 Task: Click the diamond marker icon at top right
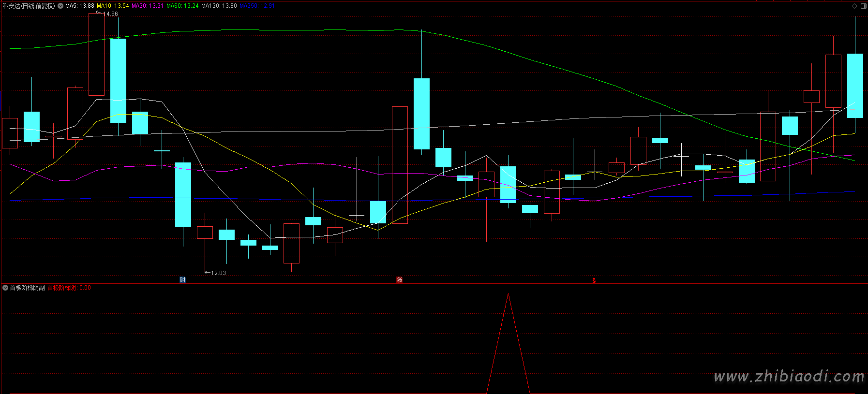tap(855, 6)
